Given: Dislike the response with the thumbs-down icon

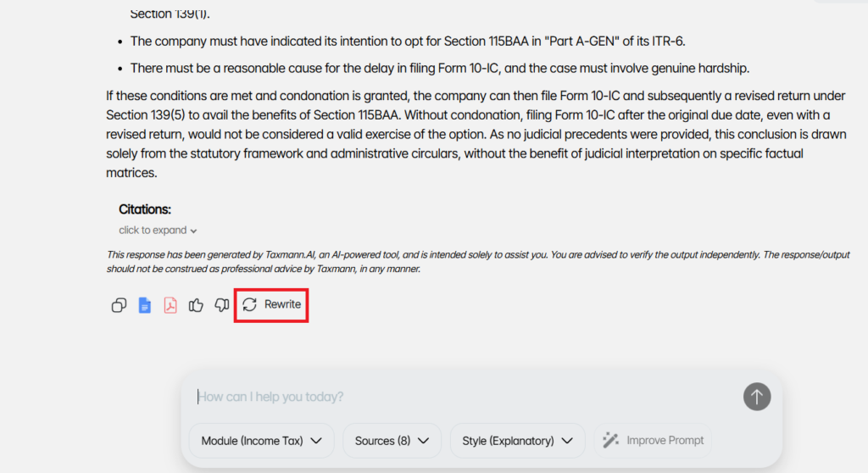Looking at the screenshot, I should pos(221,305).
